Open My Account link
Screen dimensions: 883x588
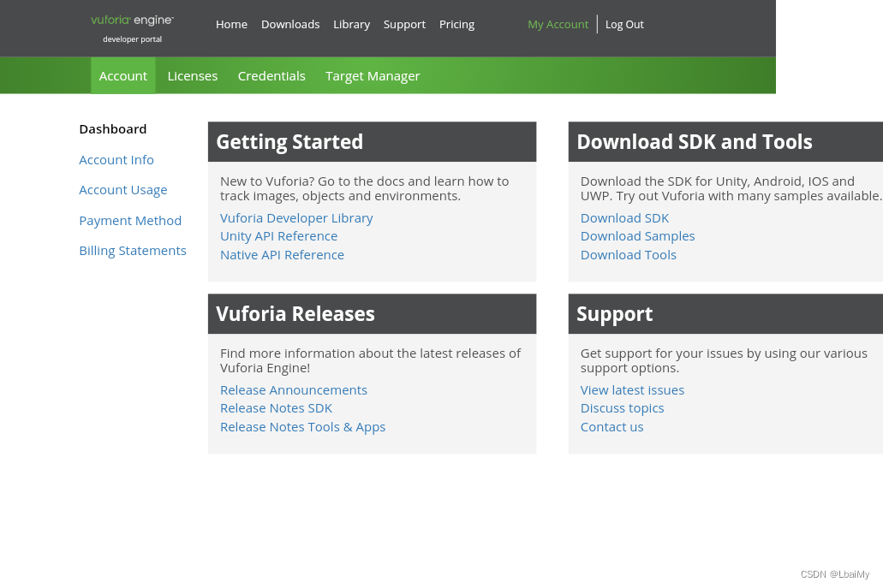pyautogui.click(x=558, y=25)
